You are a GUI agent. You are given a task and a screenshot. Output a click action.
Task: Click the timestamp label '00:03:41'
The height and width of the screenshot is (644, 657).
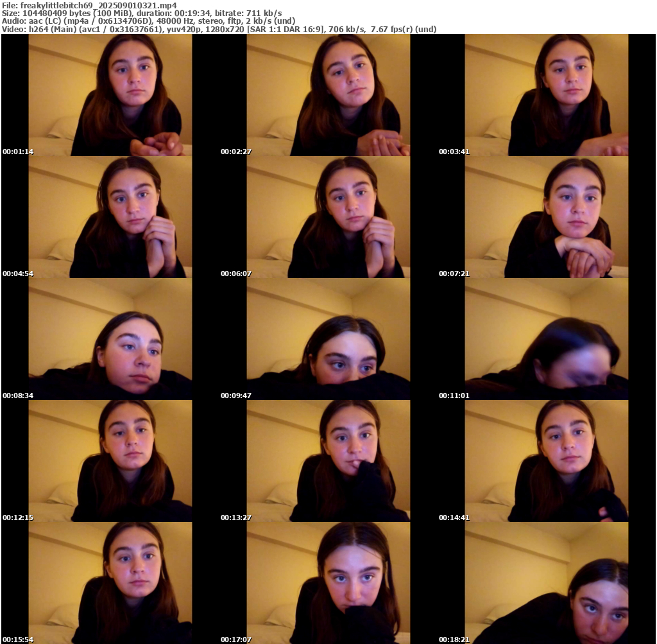tap(454, 152)
